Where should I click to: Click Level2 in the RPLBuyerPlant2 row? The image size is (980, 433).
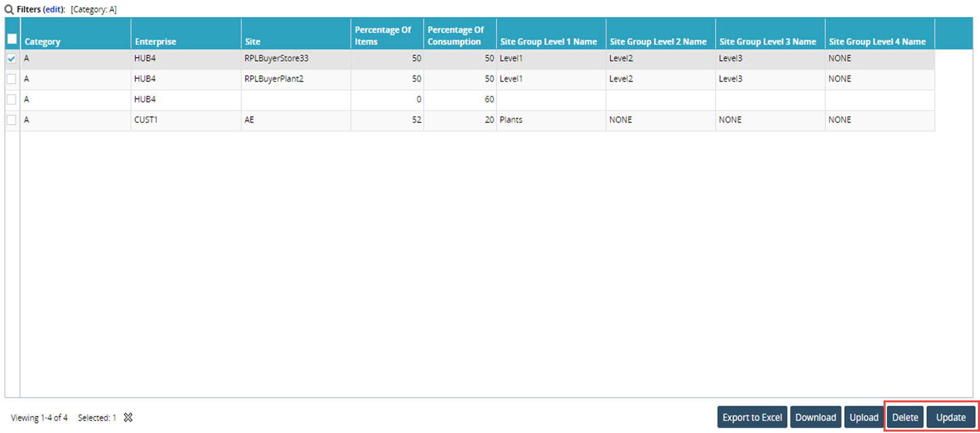click(x=661, y=80)
